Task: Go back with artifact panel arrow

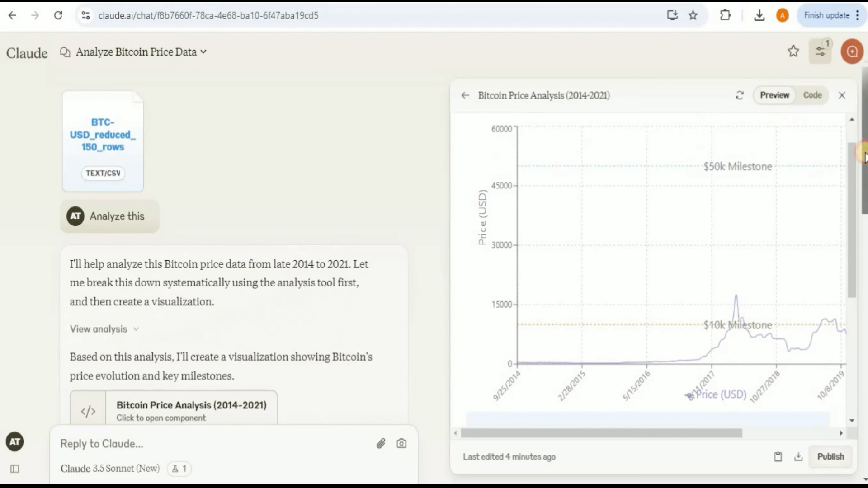Action: tap(465, 95)
